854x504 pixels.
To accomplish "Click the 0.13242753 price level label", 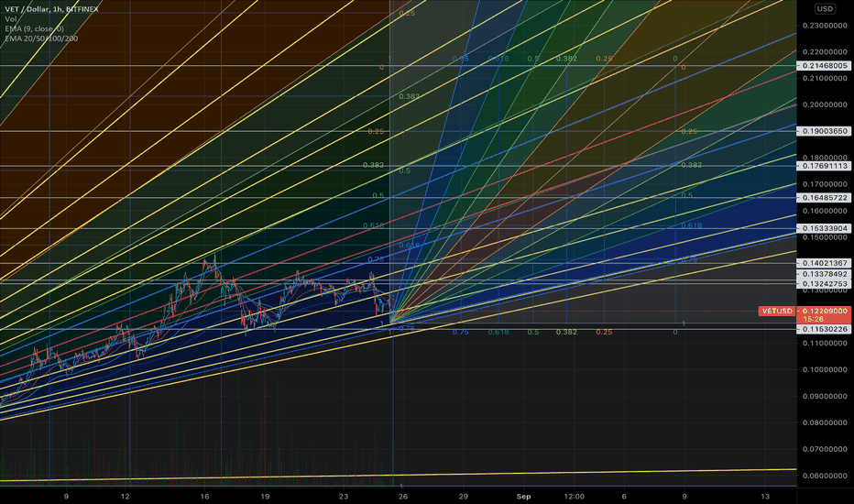I will (x=825, y=284).
